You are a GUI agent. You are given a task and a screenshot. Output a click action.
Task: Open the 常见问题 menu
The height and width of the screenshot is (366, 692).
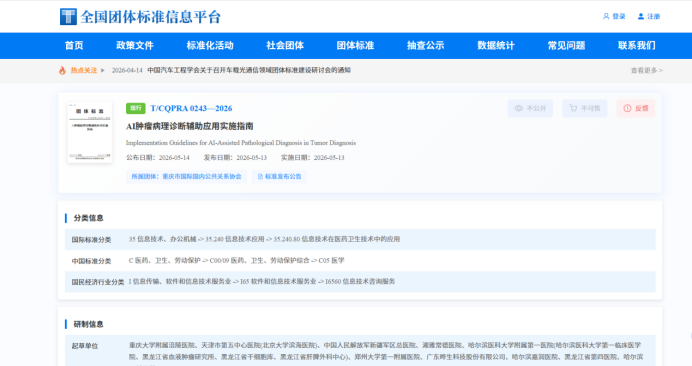tap(566, 45)
